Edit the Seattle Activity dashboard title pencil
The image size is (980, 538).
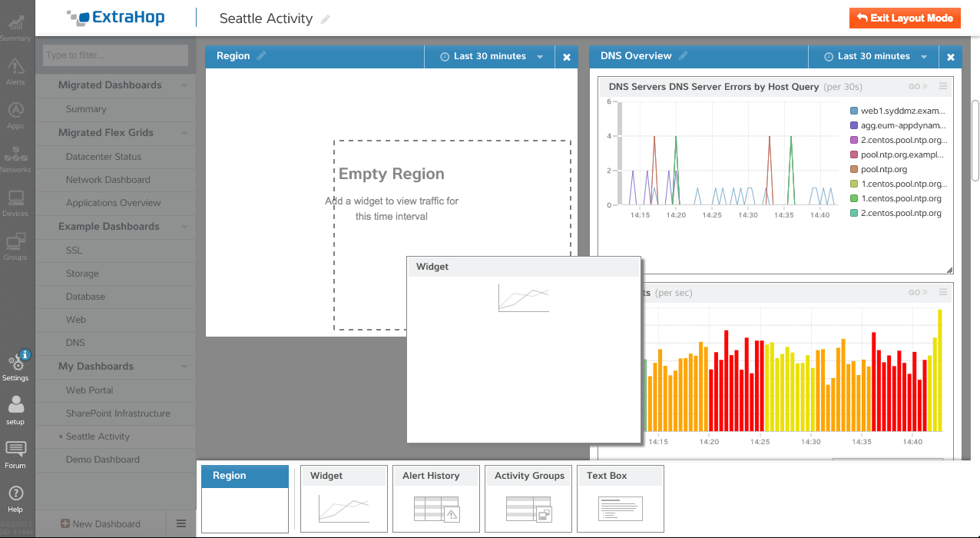[x=326, y=19]
